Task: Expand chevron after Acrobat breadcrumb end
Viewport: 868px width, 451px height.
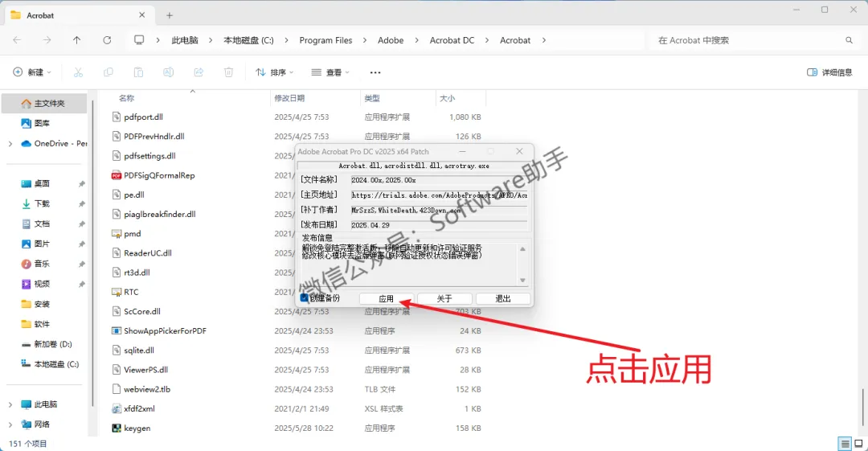Action: pyautogui.click(x=543, y=40)
